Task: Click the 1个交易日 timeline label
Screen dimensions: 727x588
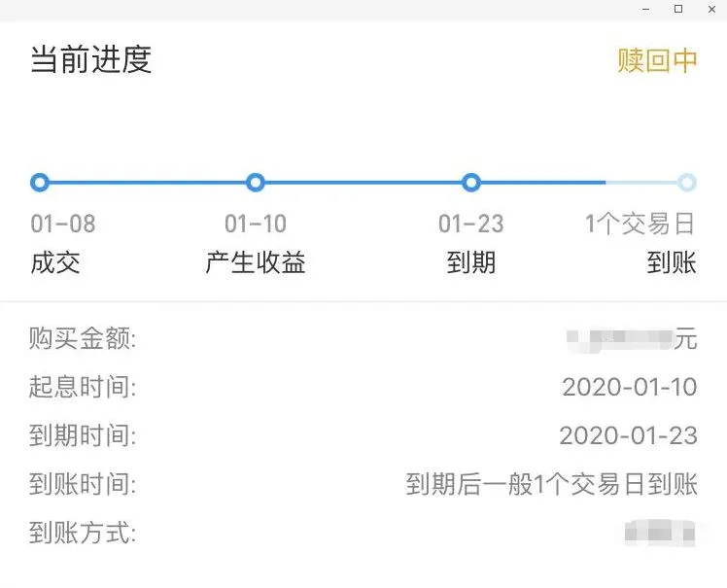Action: pyautogui.click(x=640, y=224)
